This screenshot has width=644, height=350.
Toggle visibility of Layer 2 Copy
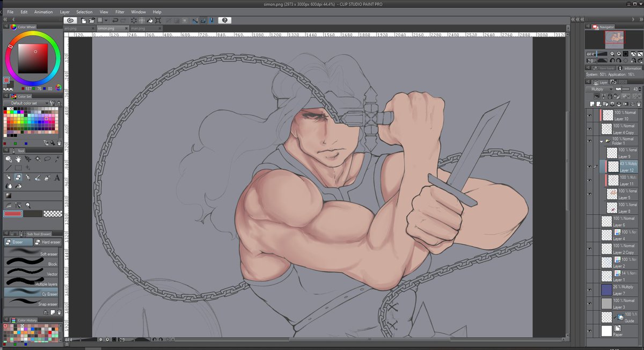tap(589, 249)
